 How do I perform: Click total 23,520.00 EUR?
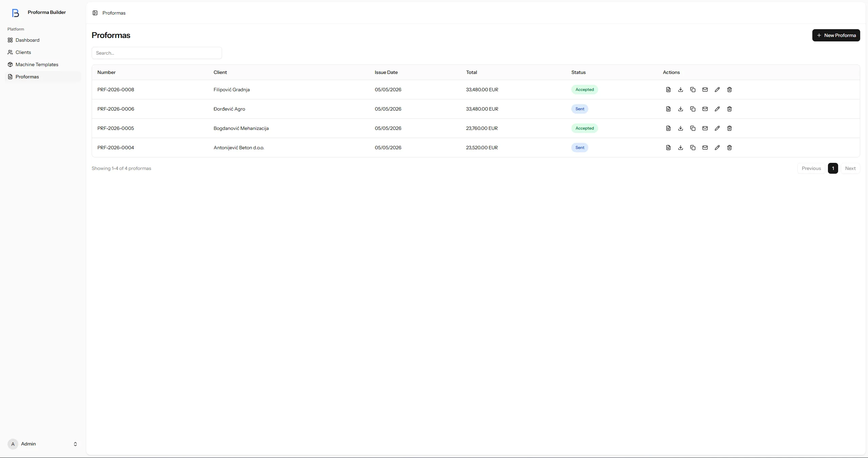(482, 148)
